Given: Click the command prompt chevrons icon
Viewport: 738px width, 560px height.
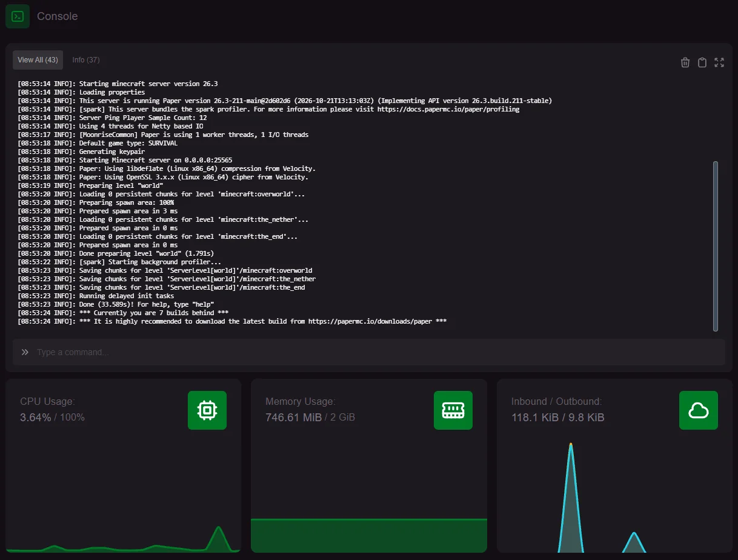Looking at the screenshot, I should [x=25, y=352].
